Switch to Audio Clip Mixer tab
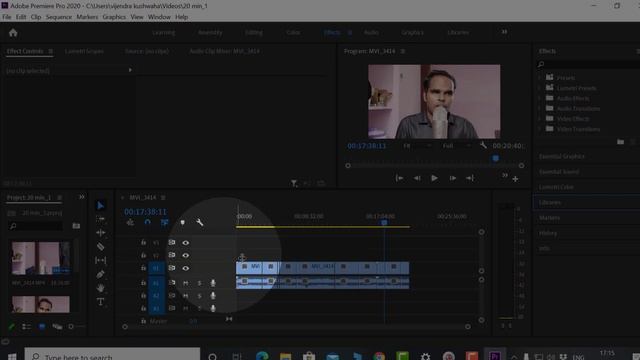Image resolution: width=640 pixels, height=360 pixels. point(224,51)
